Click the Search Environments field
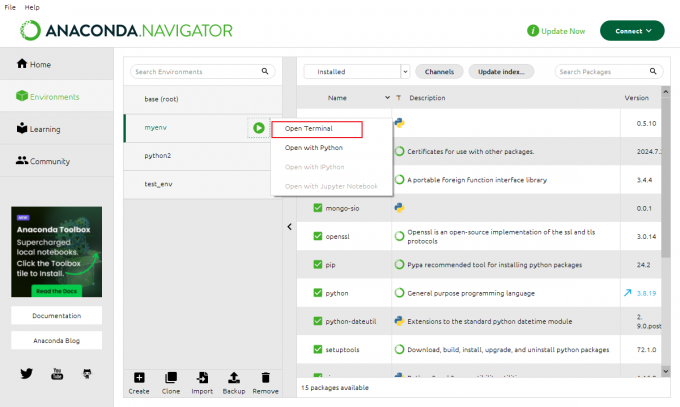Viewport: 680px width, 407px height. (x=203, y=72)
